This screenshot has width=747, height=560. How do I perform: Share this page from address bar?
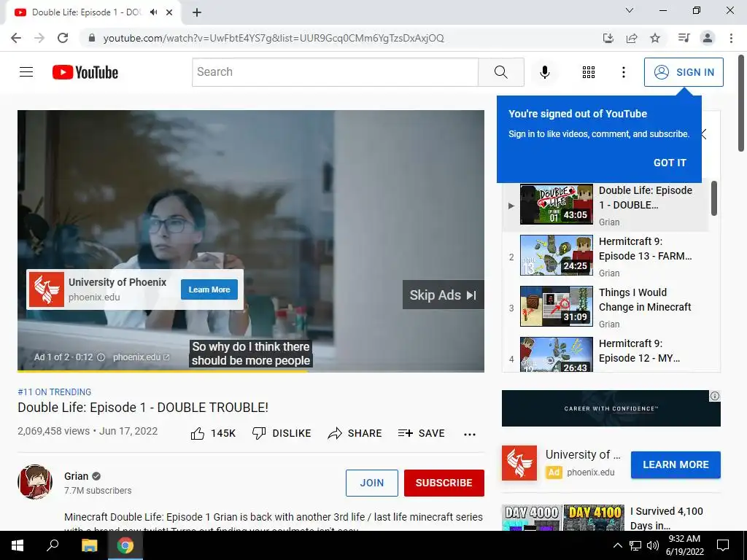click(x=632, y=38)
